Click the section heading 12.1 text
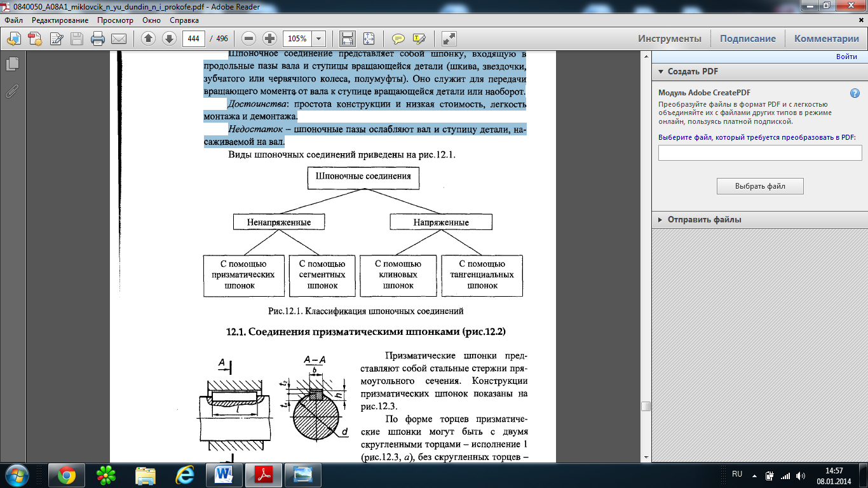 [365, 332]
